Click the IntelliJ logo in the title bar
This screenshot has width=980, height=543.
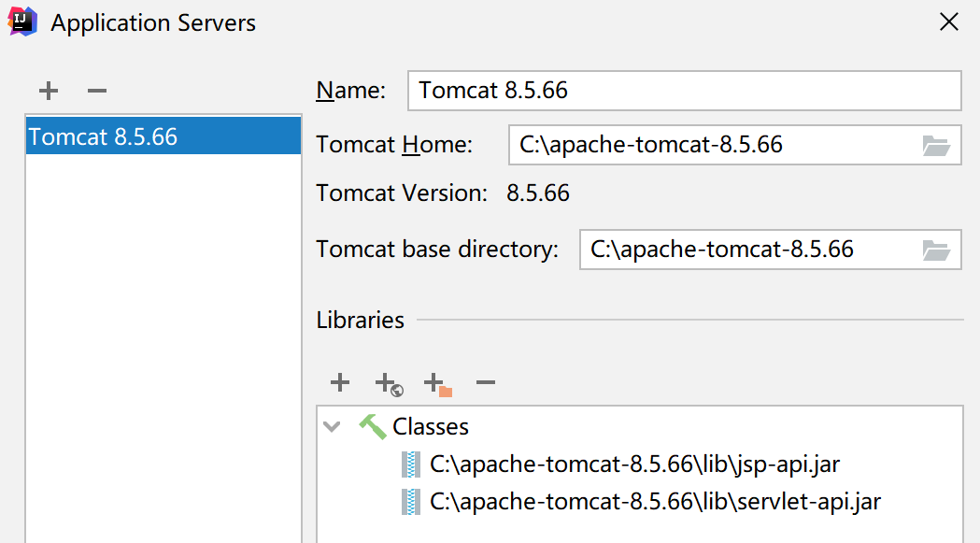(22, 21)
